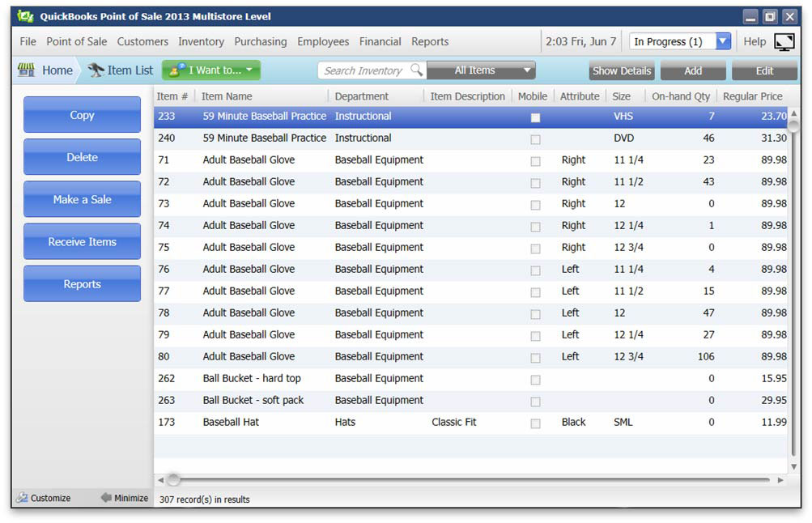Click the Show Details button
The width and height of the screenshot is (812, 523).
[x=621, y=70]
